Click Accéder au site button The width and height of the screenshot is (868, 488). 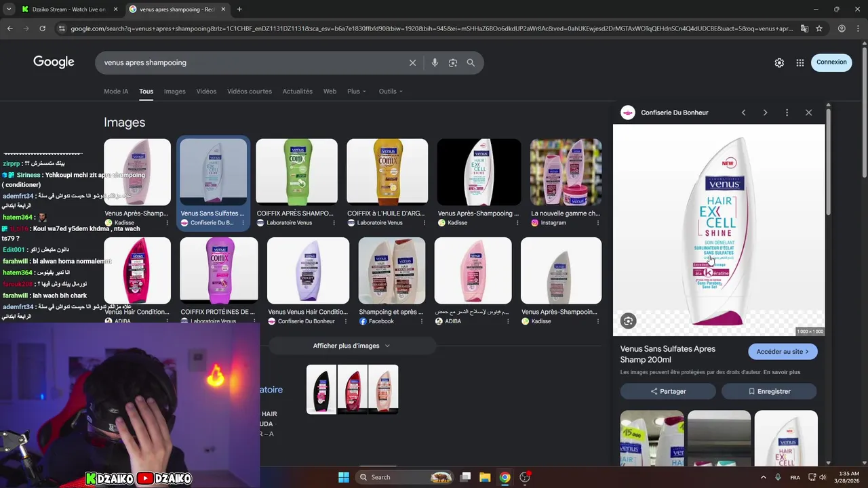[x=783, y=352]
